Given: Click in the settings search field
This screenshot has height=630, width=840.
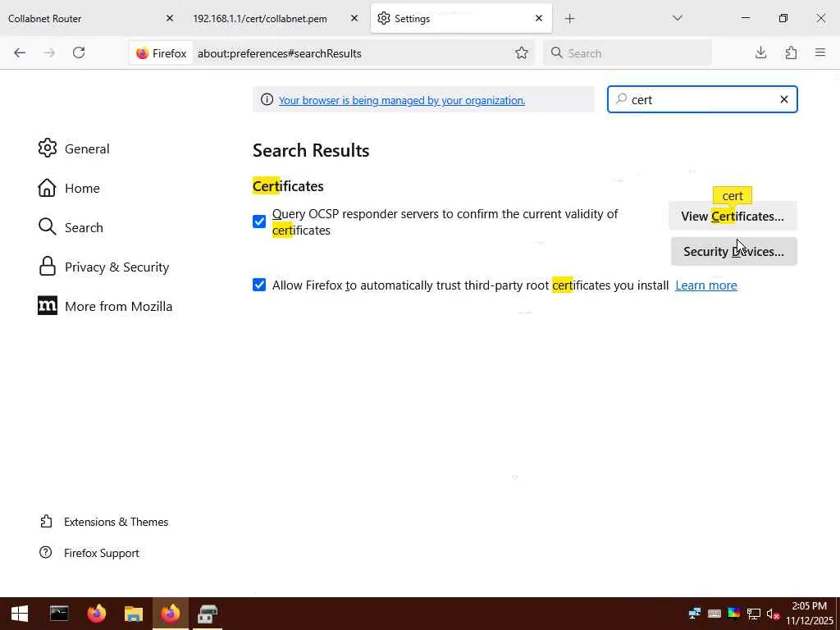Looking at the screenshot, I should point(702,99).
